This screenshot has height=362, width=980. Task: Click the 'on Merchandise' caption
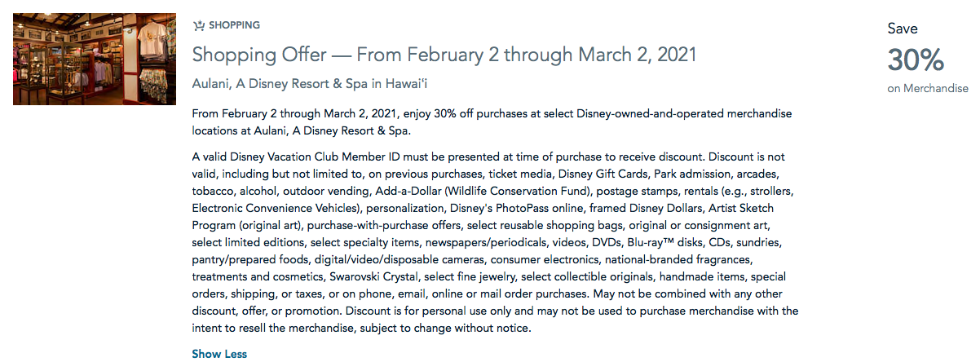click(928, 88)
